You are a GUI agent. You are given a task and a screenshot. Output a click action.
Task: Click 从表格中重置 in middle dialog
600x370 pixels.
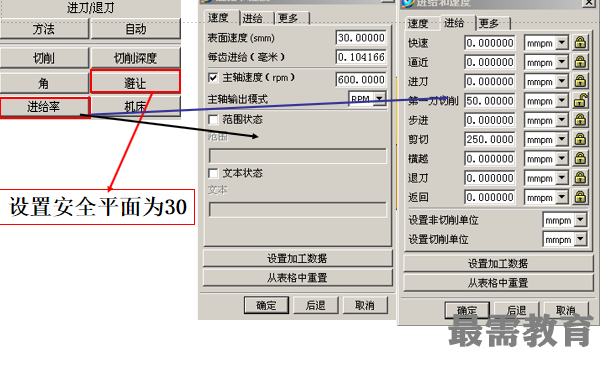tap(298, 277)
